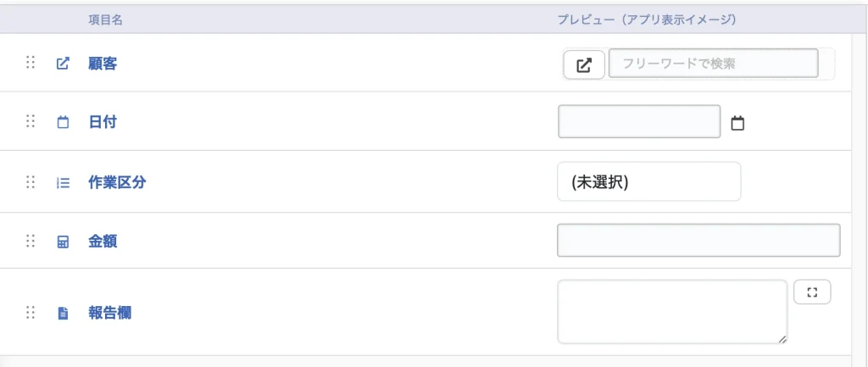Select the 作業区分 item name
Image resolution: width=868 pixels, height=367 pixels.
pos(117,182)
